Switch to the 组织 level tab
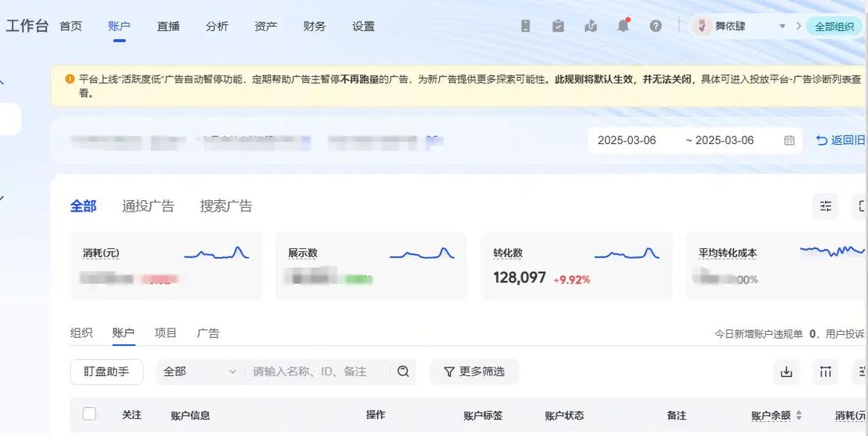Image resolution: width=868 pixels, height=436 pixels. tap(81, 333)
